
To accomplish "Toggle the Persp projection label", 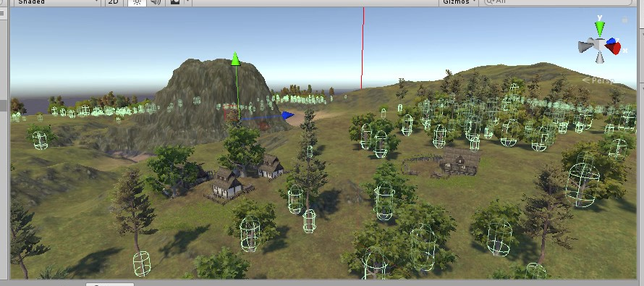I will 598,80.
